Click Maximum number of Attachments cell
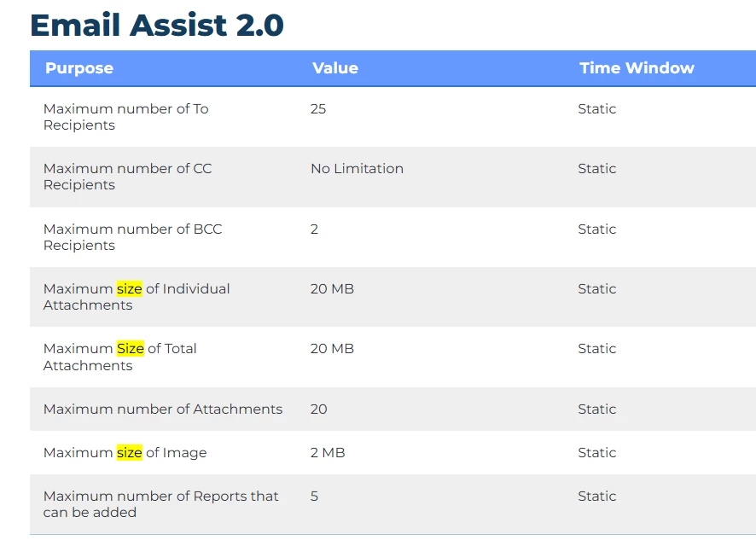This screenshot has height=546, width=756. point(163,409)
